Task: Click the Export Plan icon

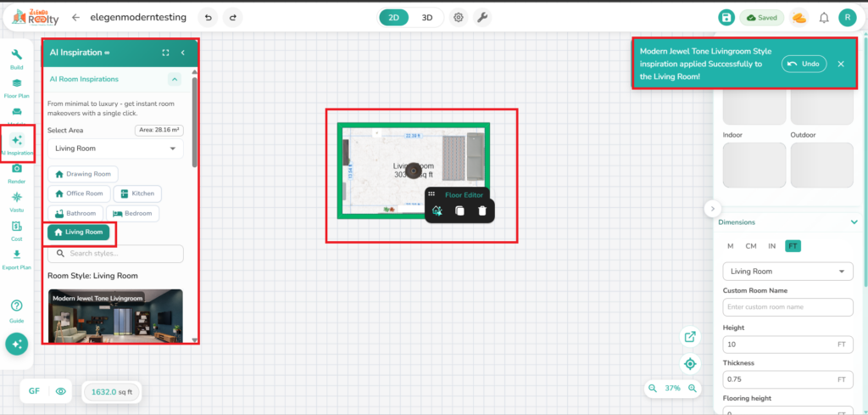Action: (x=17, y=257)
